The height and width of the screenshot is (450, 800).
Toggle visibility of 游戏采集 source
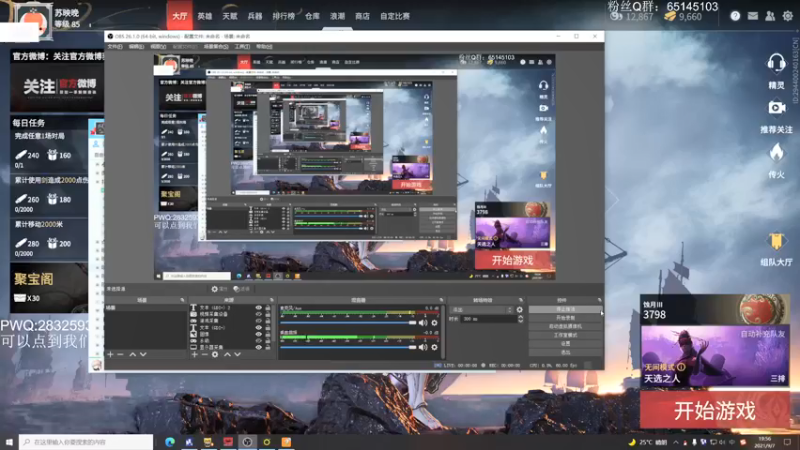pyautogui.click(x=259, y=321)
